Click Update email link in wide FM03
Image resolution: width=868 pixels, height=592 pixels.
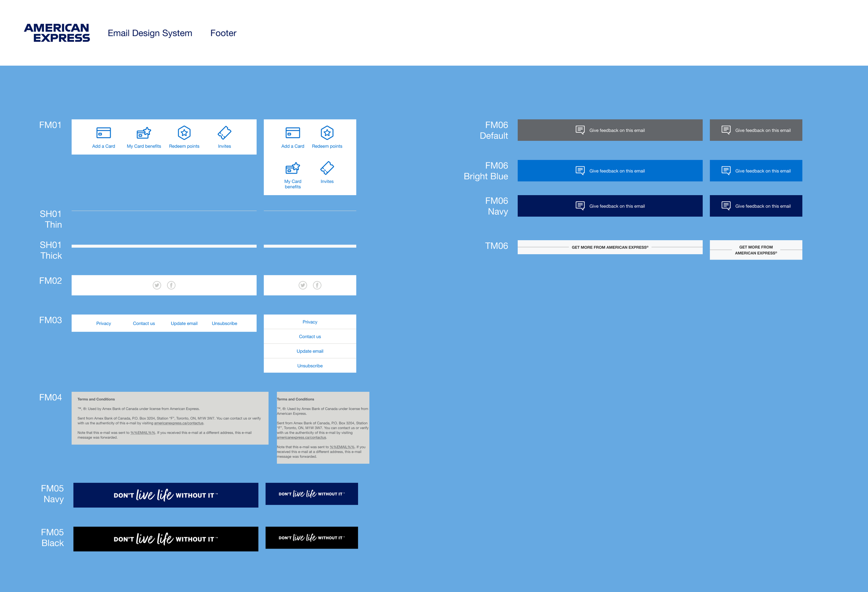point(184,324)
